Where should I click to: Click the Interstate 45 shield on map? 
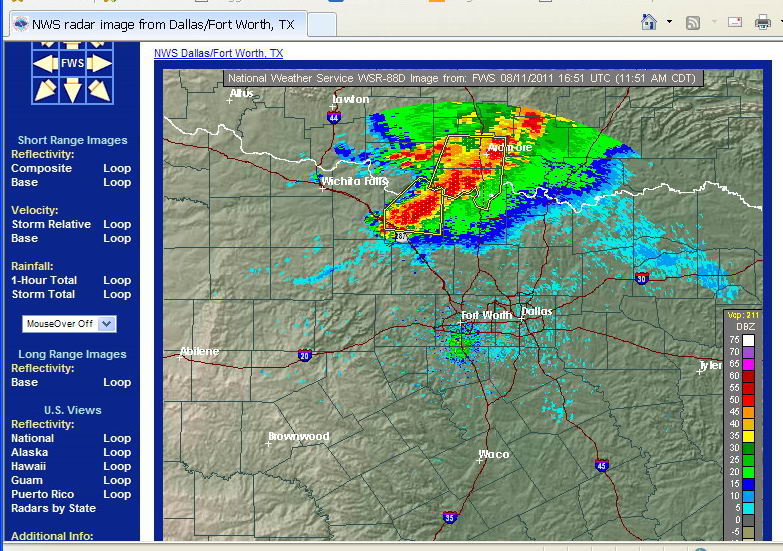602,465
